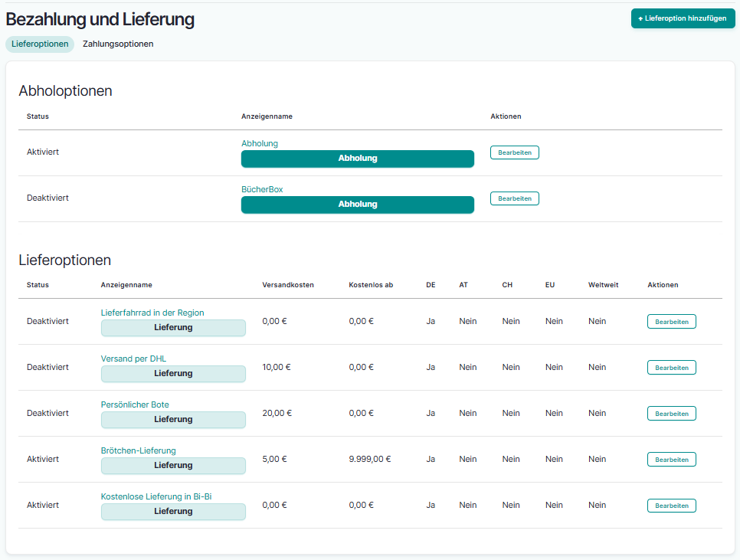Open the Abholung name link
This screenshot has width=740, height=560.
[x=260, y=143]
